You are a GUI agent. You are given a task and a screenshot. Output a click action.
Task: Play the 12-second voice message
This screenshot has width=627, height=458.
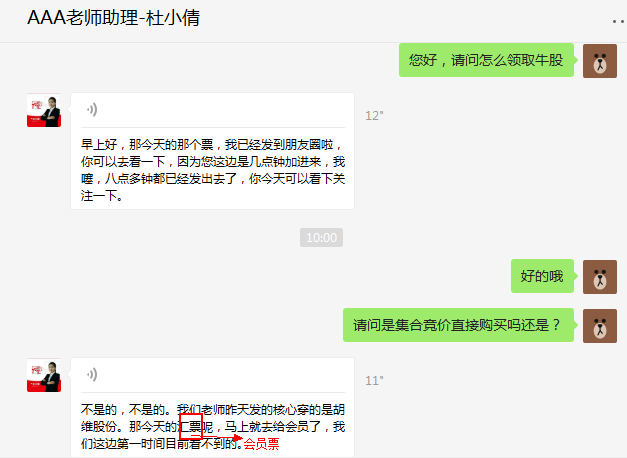pos(92,110)
